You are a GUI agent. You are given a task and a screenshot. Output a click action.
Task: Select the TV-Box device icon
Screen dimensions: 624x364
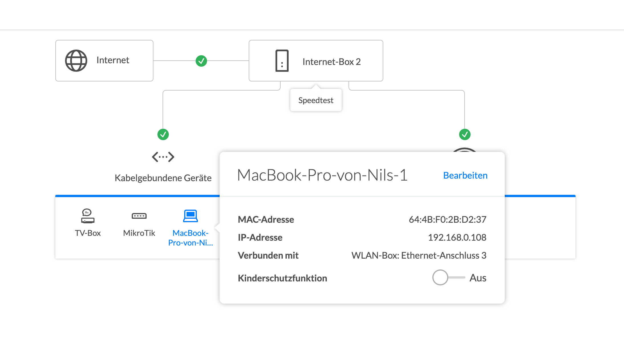(88, 216)
